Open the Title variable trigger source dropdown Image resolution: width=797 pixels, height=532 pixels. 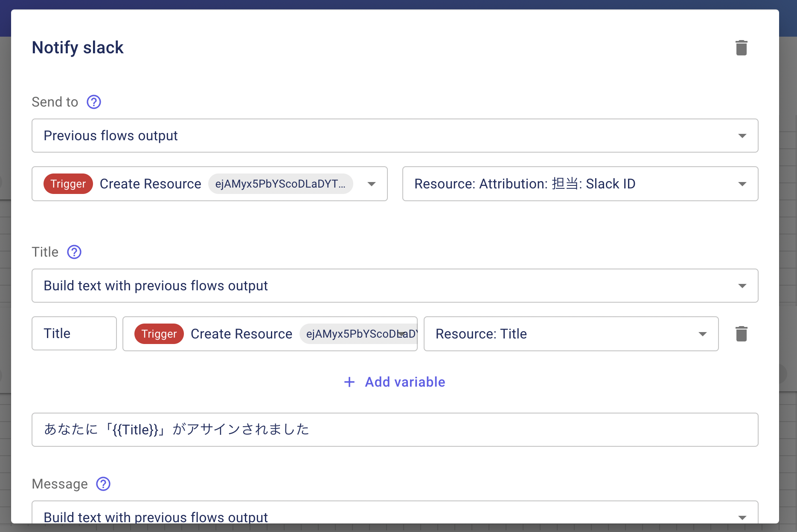(270, 334)
